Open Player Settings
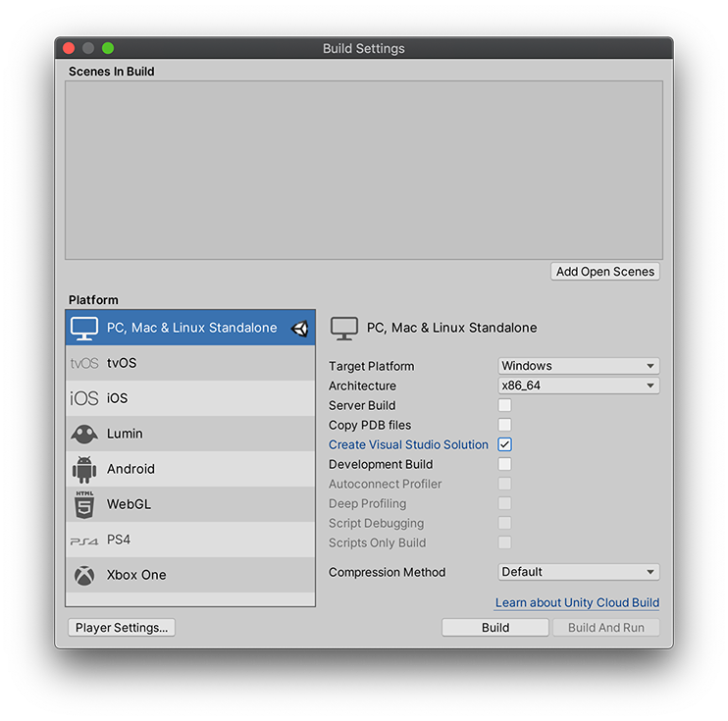This screenshot has height=721, width=728. 122,628
